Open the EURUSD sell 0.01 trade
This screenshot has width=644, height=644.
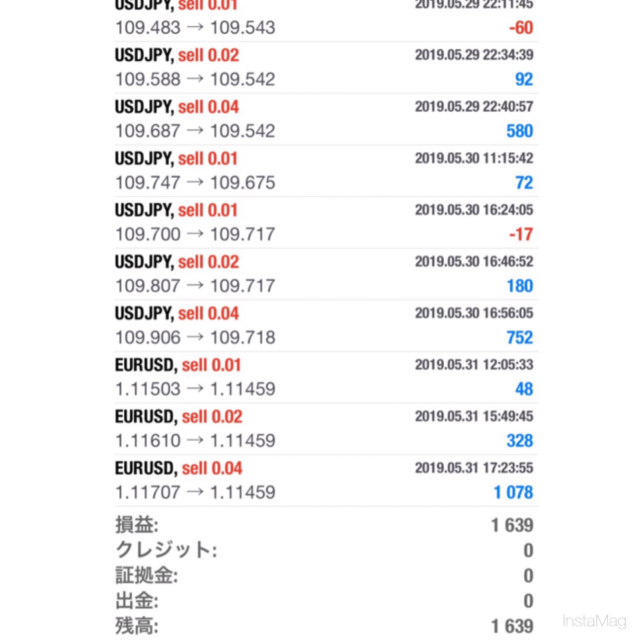(x=322, y=377)
